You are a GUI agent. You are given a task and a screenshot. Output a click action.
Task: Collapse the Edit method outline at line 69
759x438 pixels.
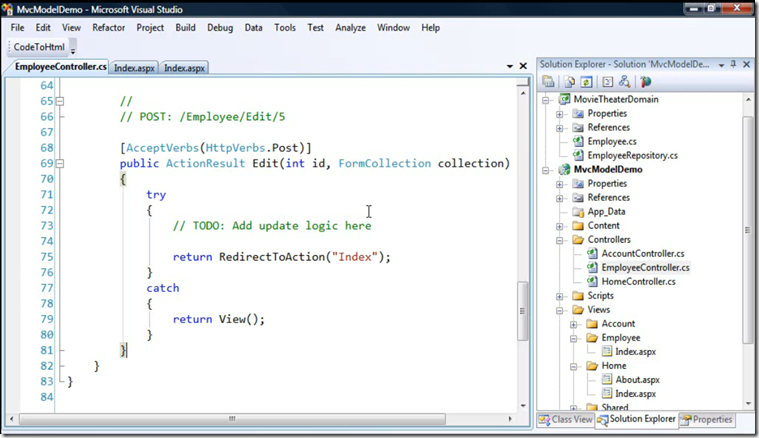tap(60, 164)
